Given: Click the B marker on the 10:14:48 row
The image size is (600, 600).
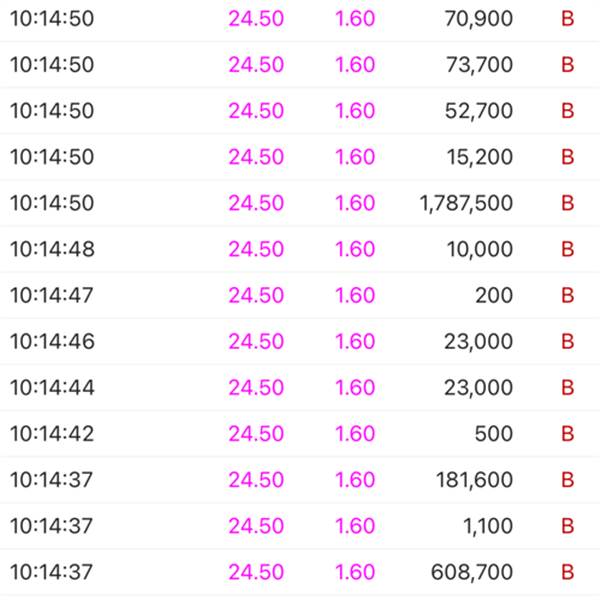Looking at the screenshot, I should coord(567,249).
